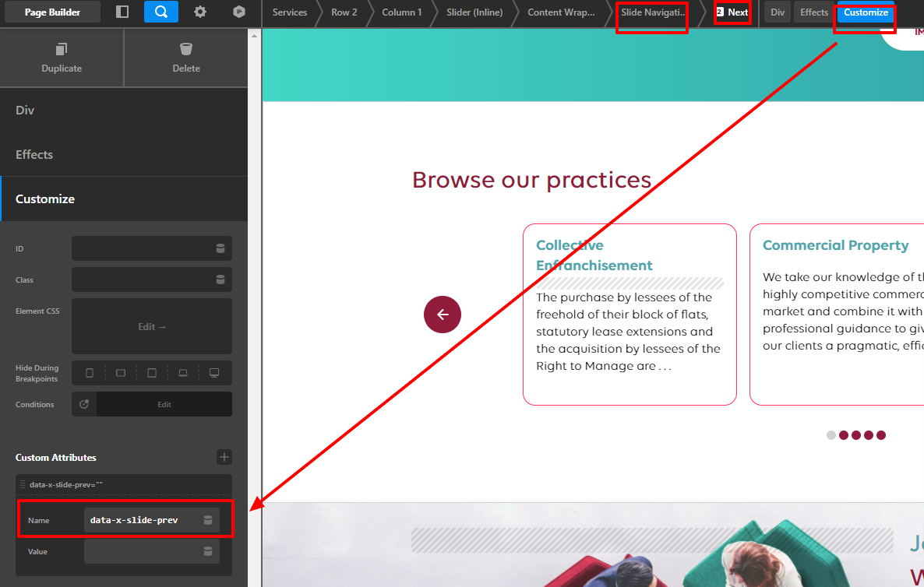Toggle hide on mobile phone breakpoint
Image resolution: width=924 pixels, height=587 pixels.
pyautogui.click(x=90, y=373)
